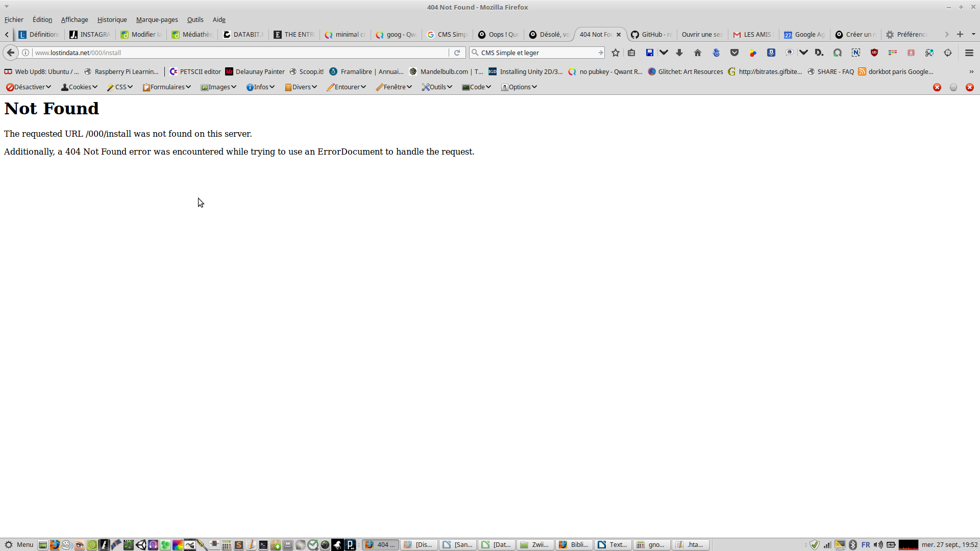
Task: Expand the Cookies dropdown
Action: [x=79, y=87]
